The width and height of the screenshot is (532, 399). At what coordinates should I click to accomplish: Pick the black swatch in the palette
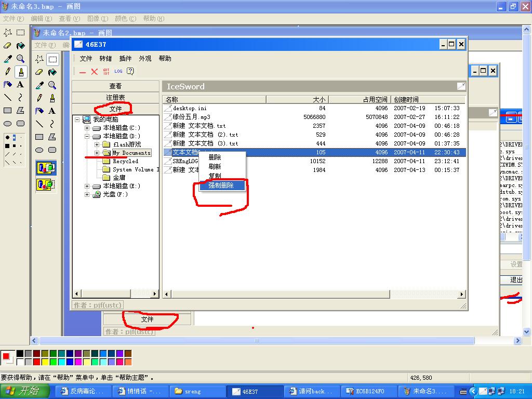(20, 354)
